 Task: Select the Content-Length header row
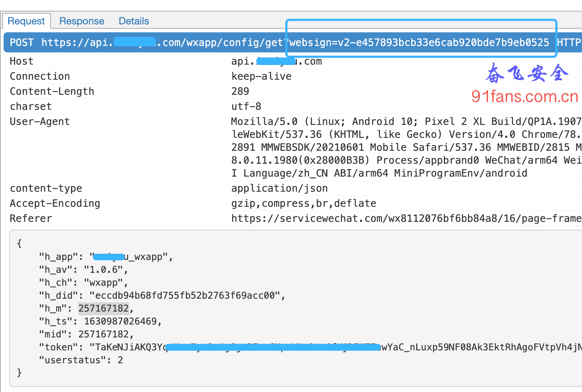pos(296,92)
